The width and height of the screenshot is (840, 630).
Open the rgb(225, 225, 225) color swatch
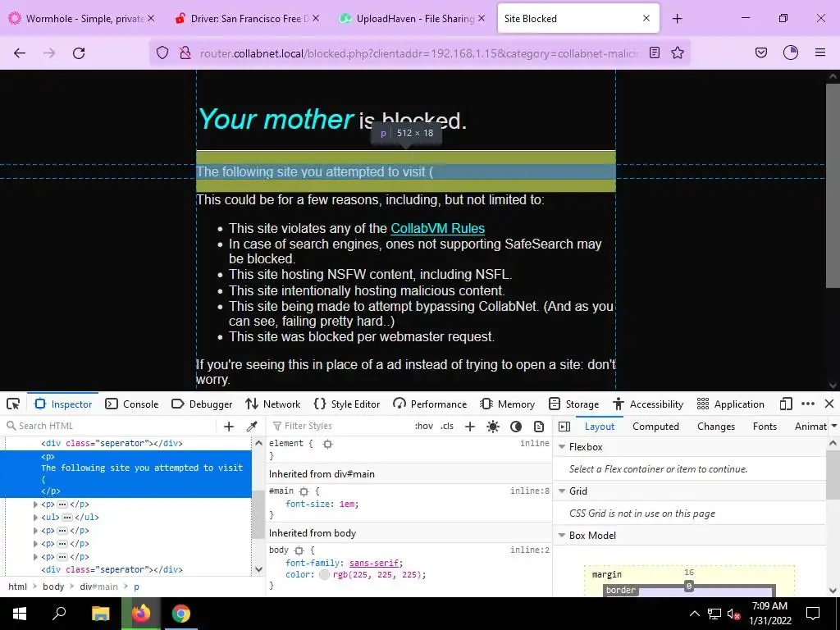pos(324,575)
